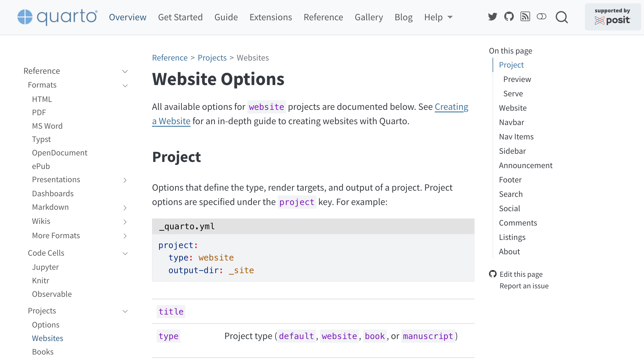
Task: Collapse the Code Cells section
Action: coord(125,253)
